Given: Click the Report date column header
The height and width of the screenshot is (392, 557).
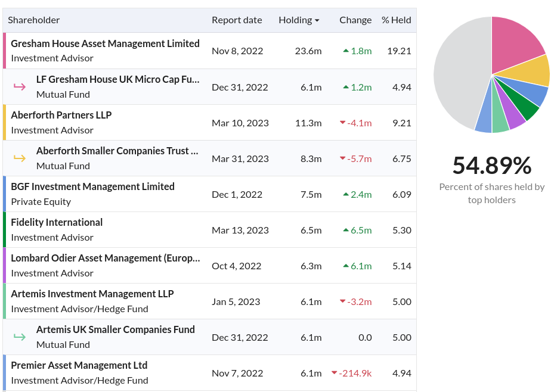Looking at the screenshot, I should coord(237,20).
